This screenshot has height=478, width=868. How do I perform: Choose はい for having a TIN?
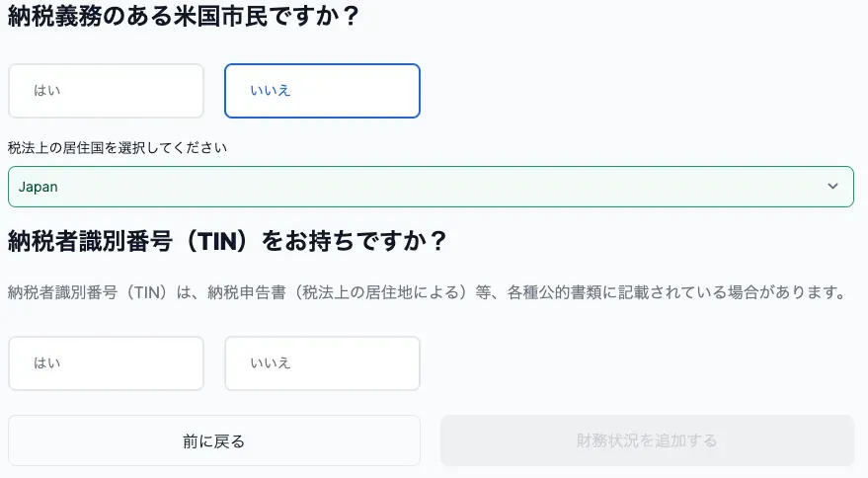[106, 363]
